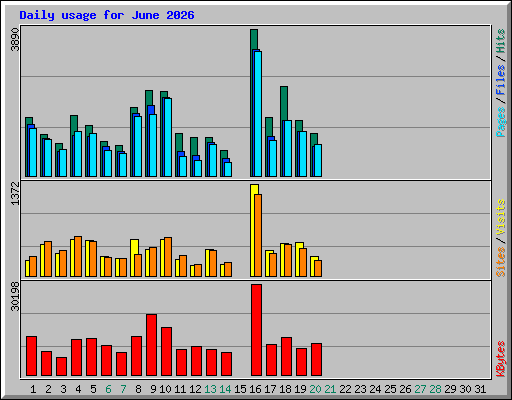Click the red KBytes bar for day 3

coord(61,366)
